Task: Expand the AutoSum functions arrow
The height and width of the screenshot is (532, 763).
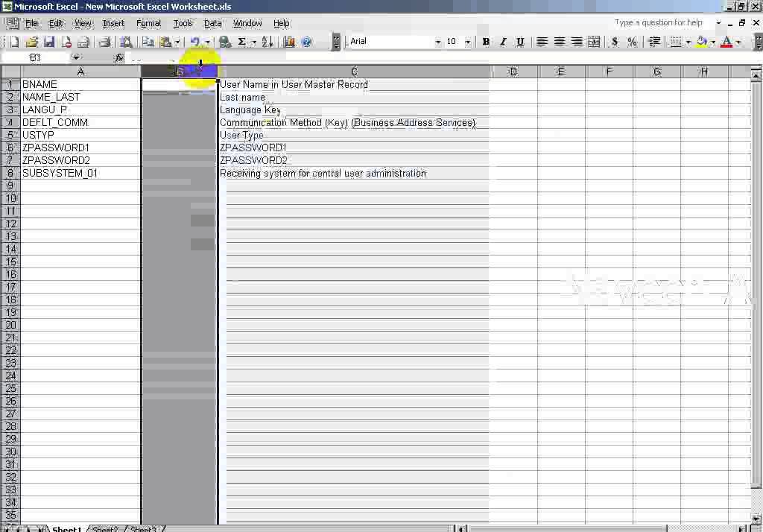Action: (x=253, y=42)
